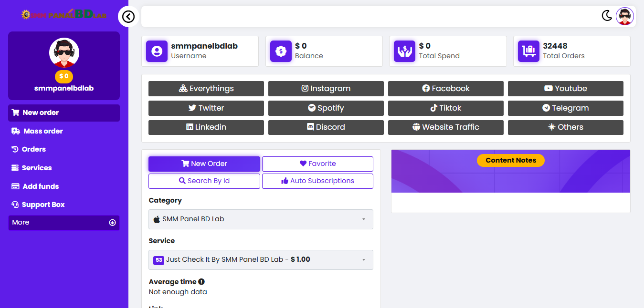This screenshot has height=308, width=644.
Task: Filter services by Telegram
Action: (x=565, y=108)
